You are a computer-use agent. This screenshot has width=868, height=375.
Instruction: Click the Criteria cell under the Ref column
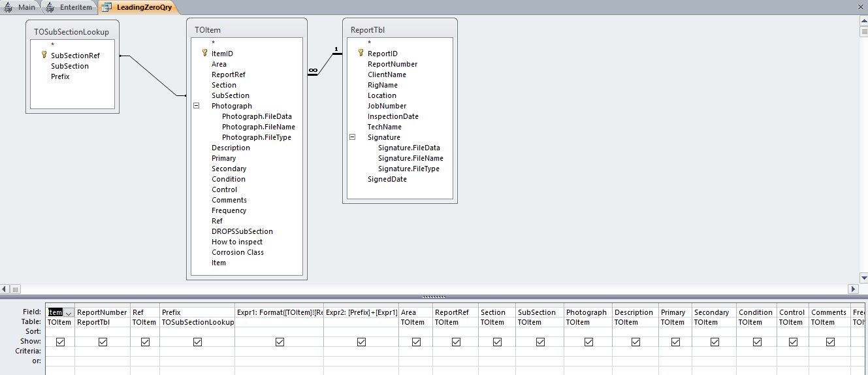[144, 351]
